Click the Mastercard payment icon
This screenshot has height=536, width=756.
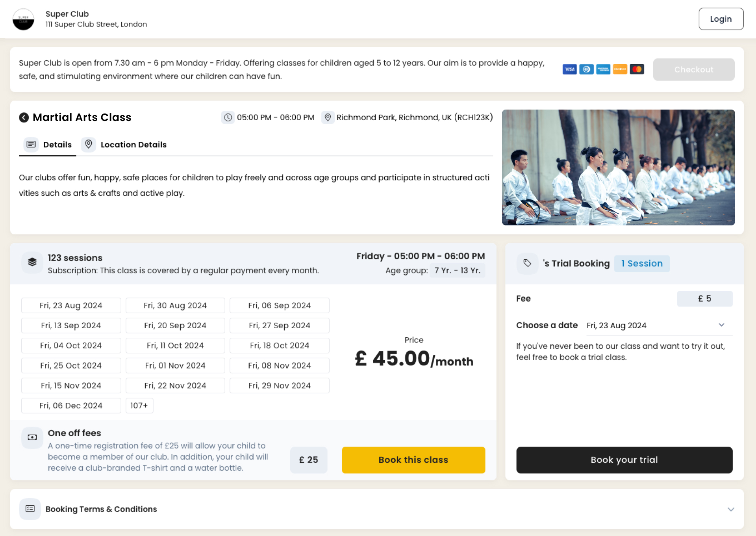[x=637, y=69]
